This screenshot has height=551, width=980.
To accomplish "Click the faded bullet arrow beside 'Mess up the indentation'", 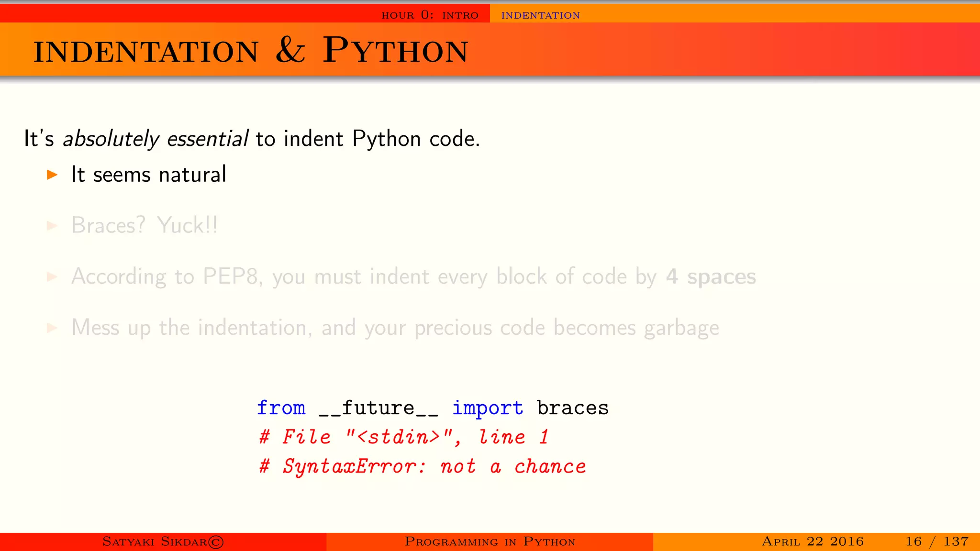I will click(x=52, y=328).
